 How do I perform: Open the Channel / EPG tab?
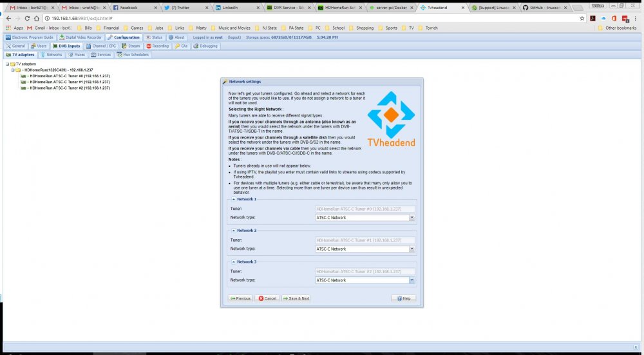(101, 46)
